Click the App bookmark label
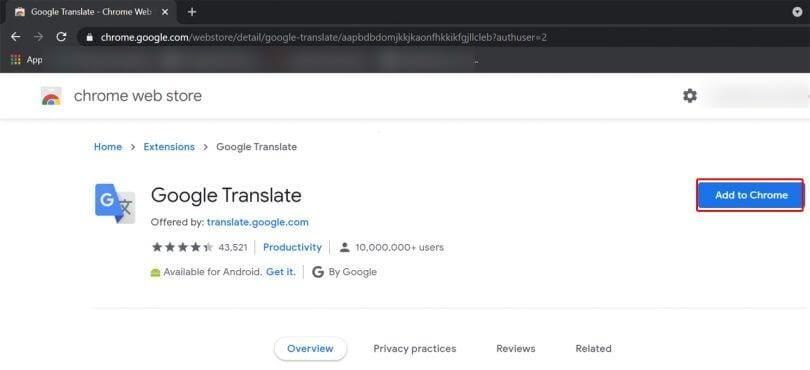This screenshot has width=810, height=370. click(35, 60)
